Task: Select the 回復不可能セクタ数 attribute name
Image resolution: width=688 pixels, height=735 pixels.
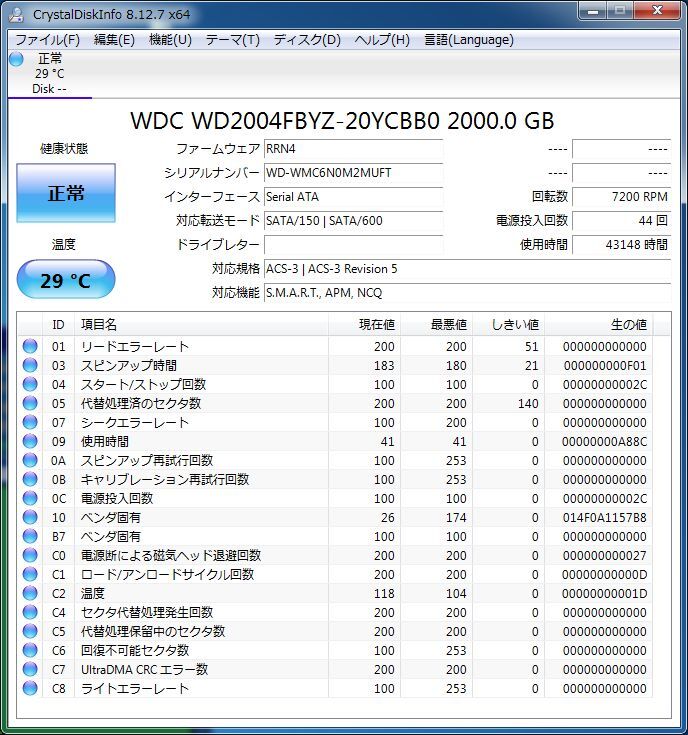Action: tap(135, 650)
